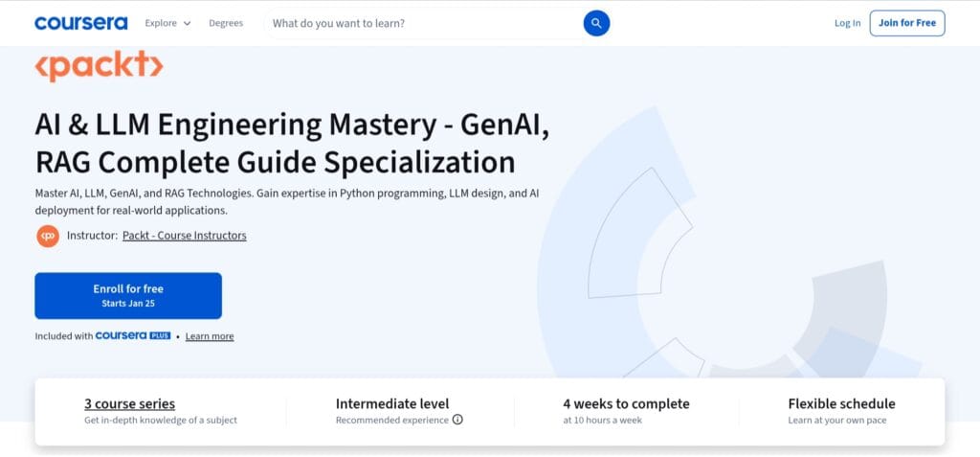Viewport: 980px width, 457px height.
Task: Click the Packt logo
Action: [x=99, y=66]
